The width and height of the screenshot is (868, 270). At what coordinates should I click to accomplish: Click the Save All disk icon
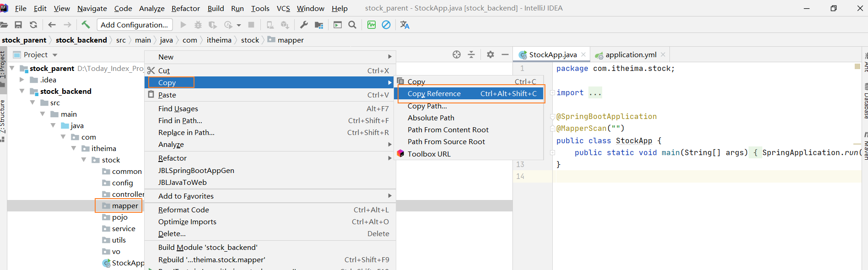(x=18, y=25)
